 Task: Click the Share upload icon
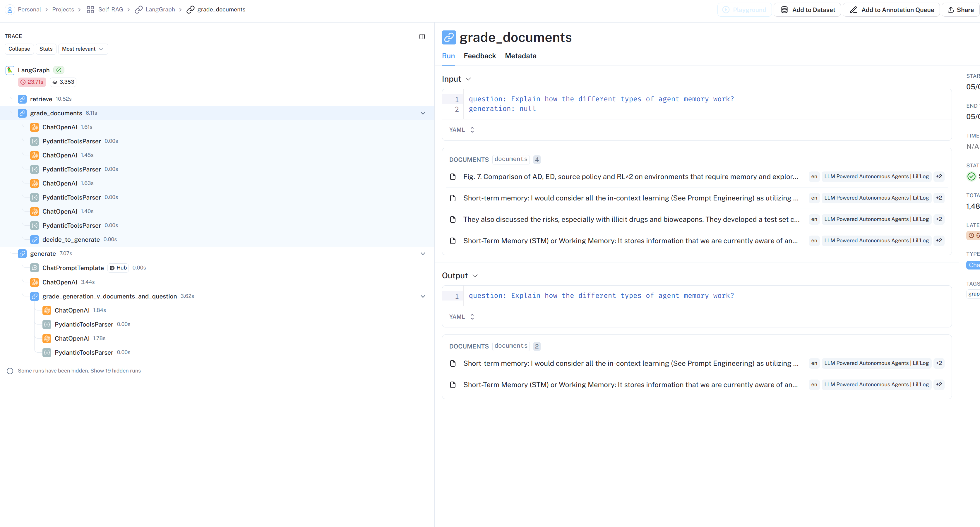tap(950, 10)
